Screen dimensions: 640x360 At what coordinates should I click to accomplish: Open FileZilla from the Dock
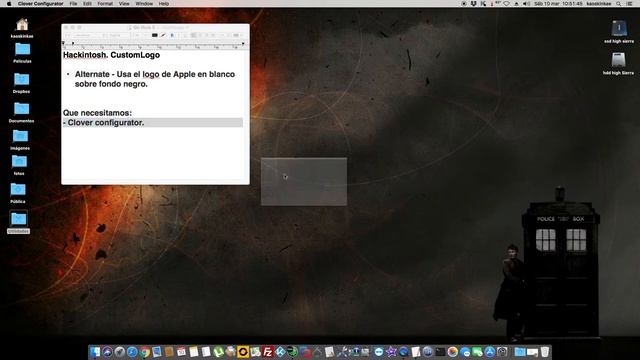268,352
